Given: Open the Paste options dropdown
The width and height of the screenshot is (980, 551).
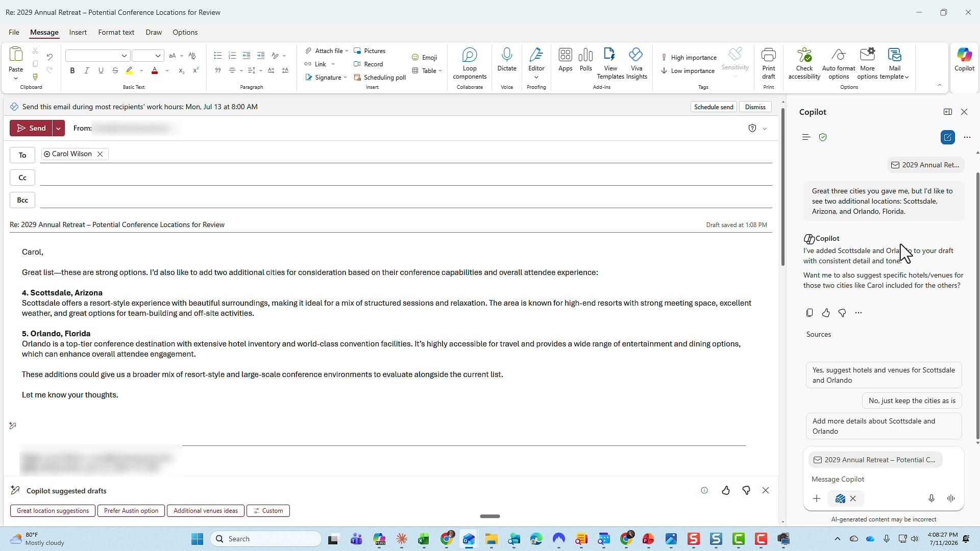Looking at the screenshot, I should coord(16,78).
